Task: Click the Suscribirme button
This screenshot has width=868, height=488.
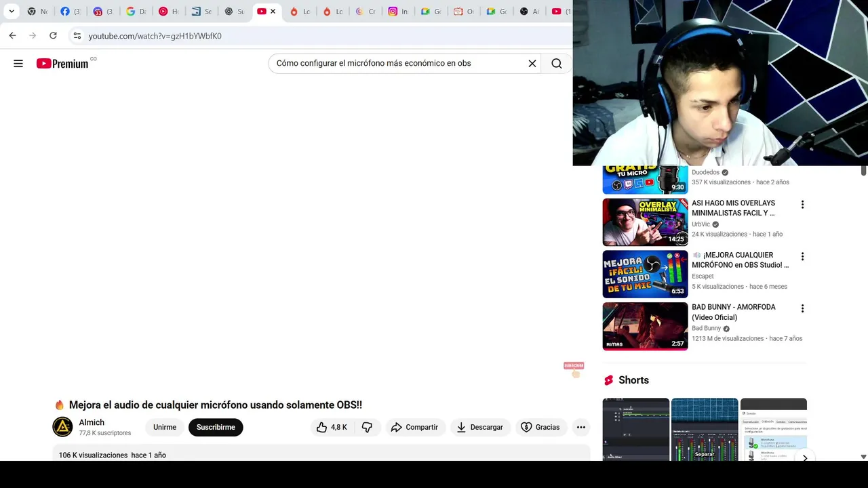Action: [216, 427]
